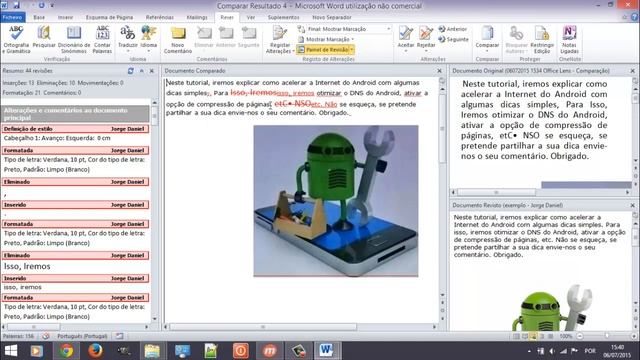The width and height of the screenshot is (640, 360).
Task: Open the Idioma language tool
Action: tap(149, 38)
